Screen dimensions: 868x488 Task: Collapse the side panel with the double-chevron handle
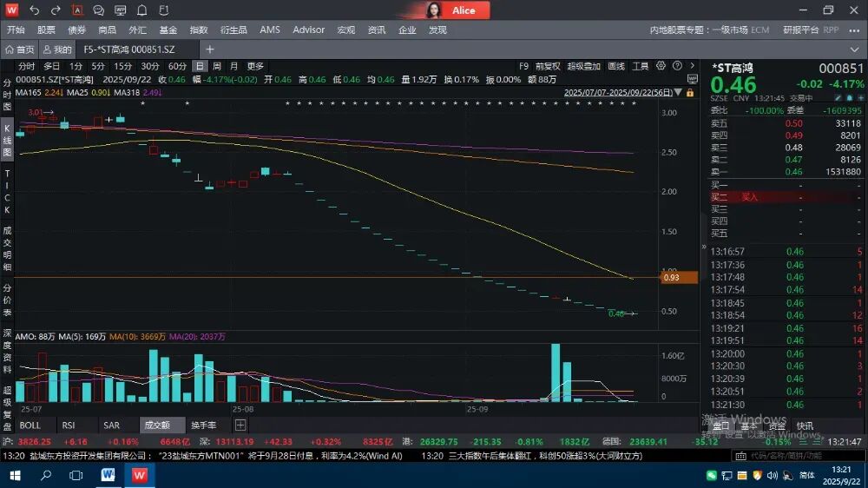pos(704,247)
